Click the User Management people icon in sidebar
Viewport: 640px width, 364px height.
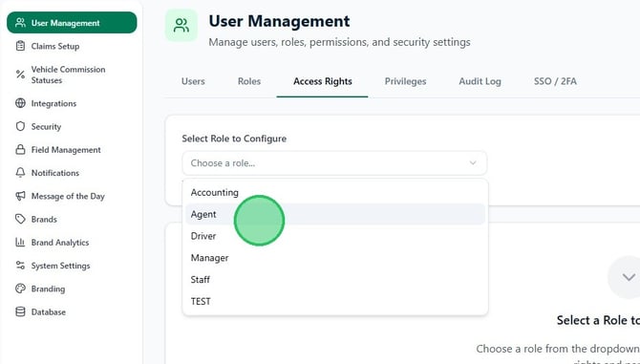coord(20,23)
